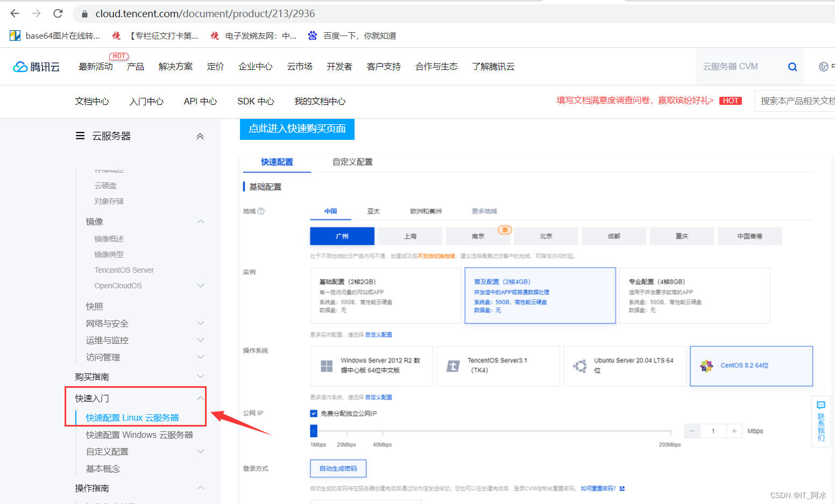Open SDK 中心 documentation menu
The height and width of the screenshot is (504, 835).
pyautogui.click(x=256, y=101)
